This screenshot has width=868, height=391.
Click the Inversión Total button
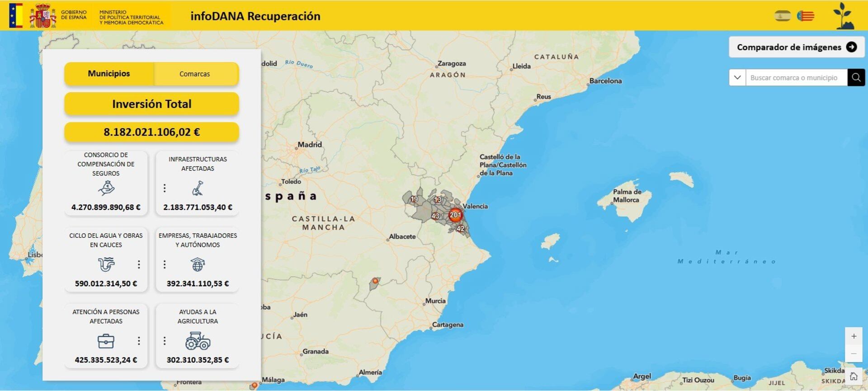tap(151, 104)
